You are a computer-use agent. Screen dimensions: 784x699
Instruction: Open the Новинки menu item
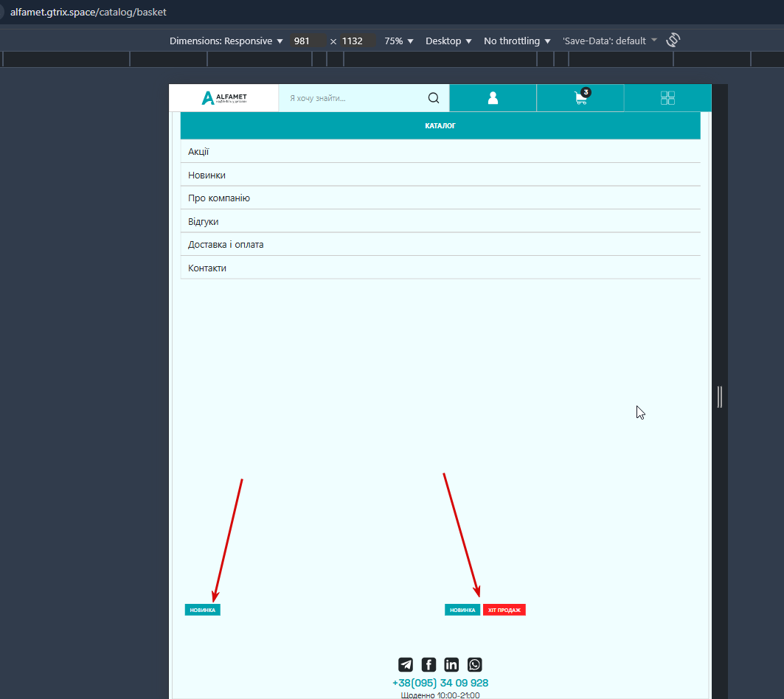[440, 175]
